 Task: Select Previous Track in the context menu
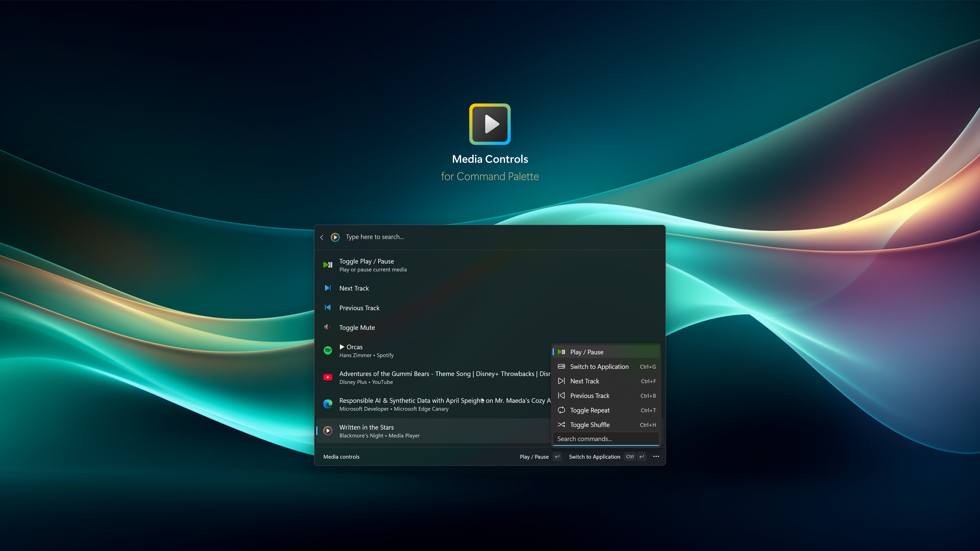pyautogui.click(x=590, y=396)
